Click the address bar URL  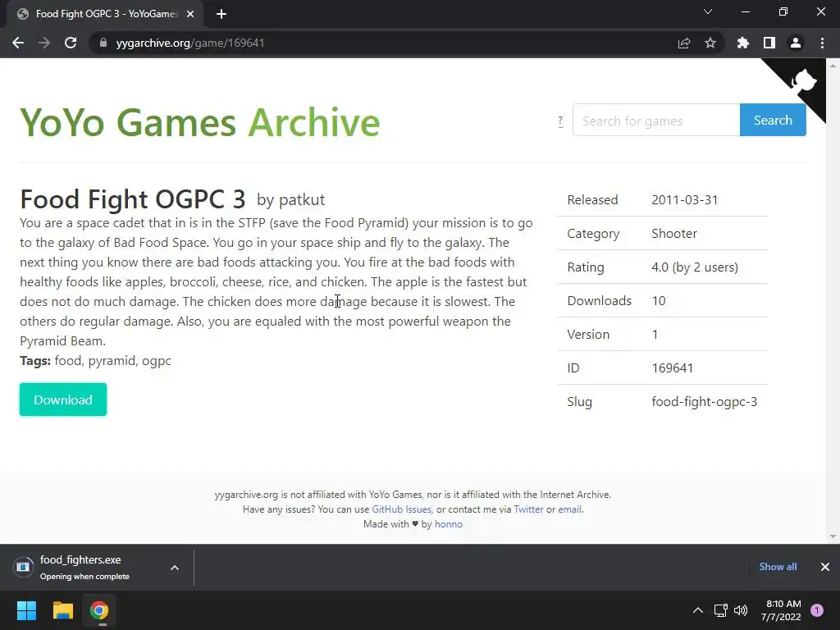(190, 43)
